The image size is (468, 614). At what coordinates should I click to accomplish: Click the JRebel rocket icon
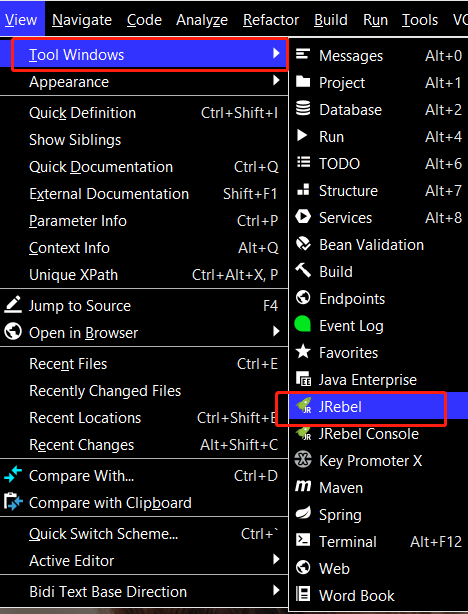(x=304, y=406)
